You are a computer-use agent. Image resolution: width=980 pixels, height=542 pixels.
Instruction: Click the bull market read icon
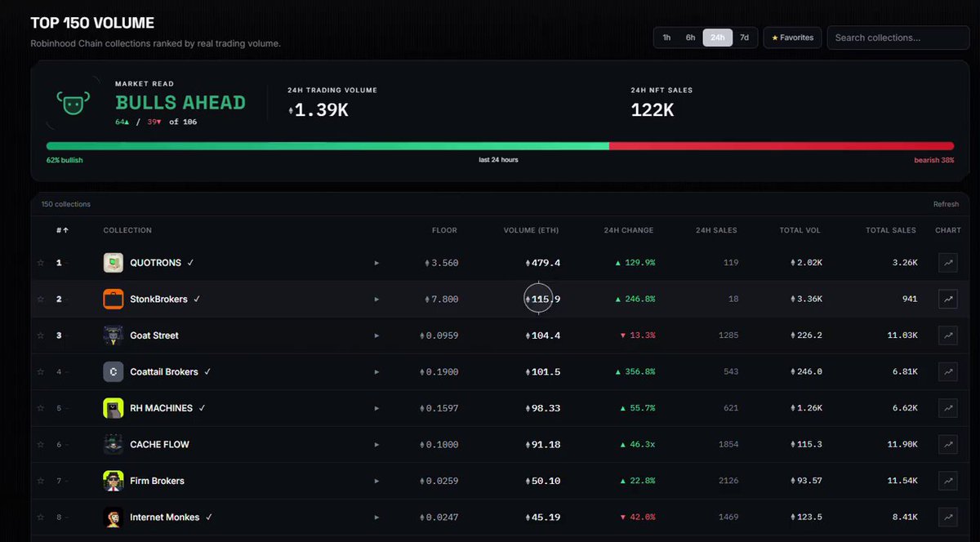point(72,103)
